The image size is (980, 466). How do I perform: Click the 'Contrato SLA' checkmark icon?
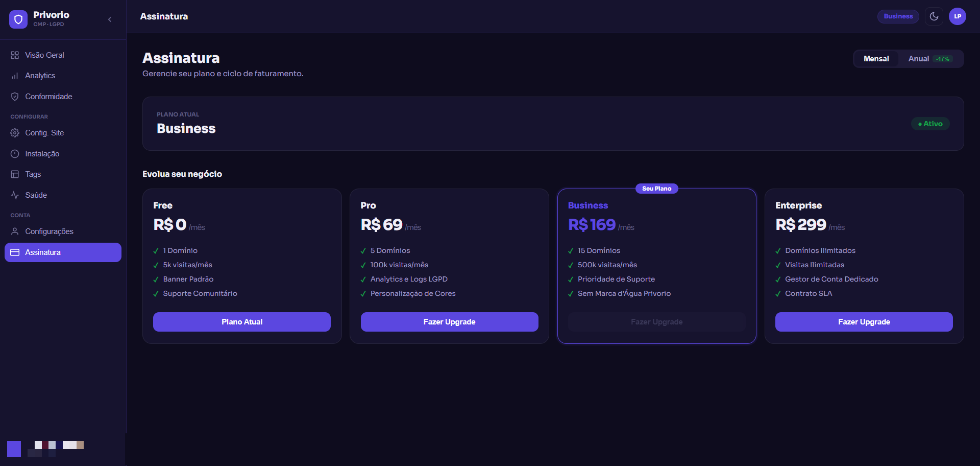point(778,294)
